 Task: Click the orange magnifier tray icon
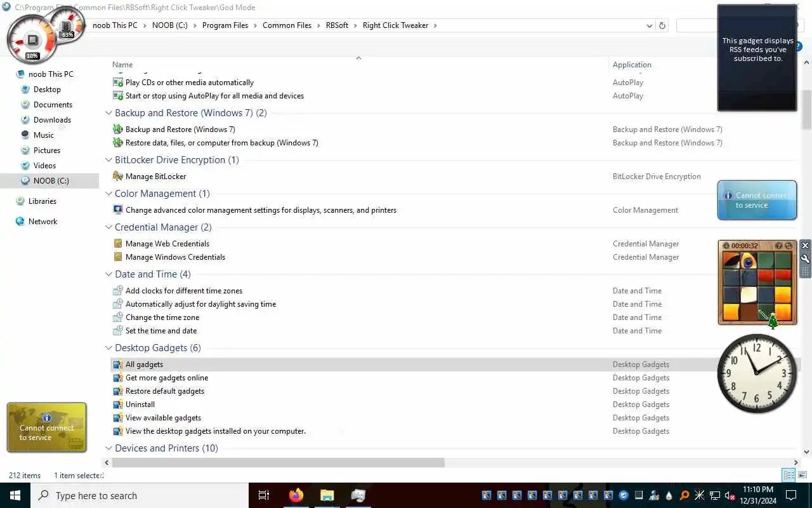684,495
